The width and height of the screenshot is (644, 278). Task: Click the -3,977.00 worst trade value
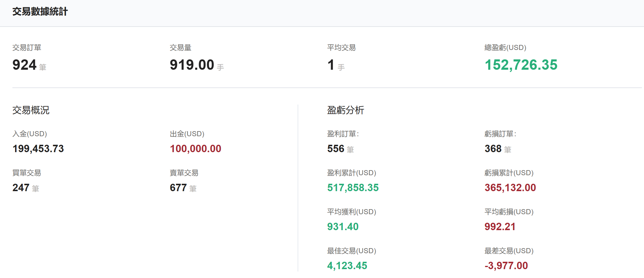tap(506, 266)
